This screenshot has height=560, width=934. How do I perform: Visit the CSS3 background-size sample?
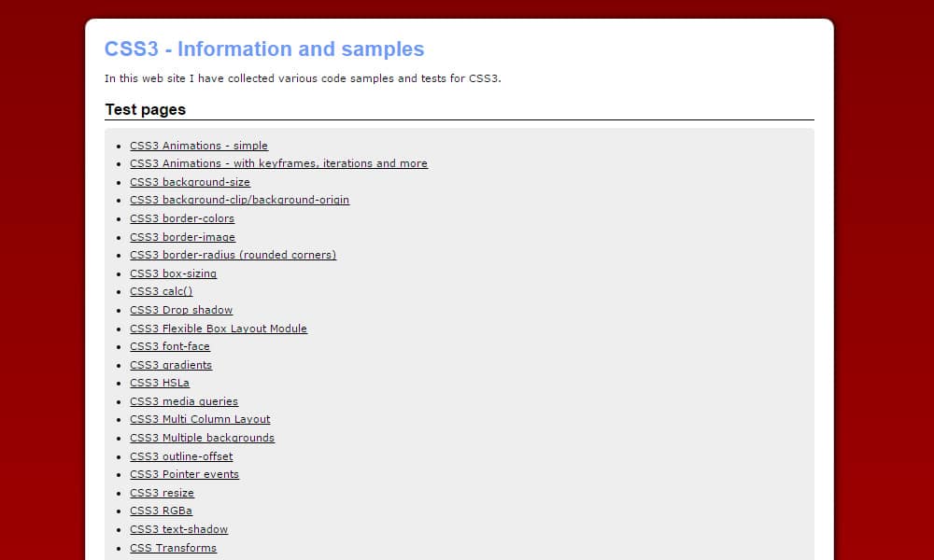pos(190,182)
